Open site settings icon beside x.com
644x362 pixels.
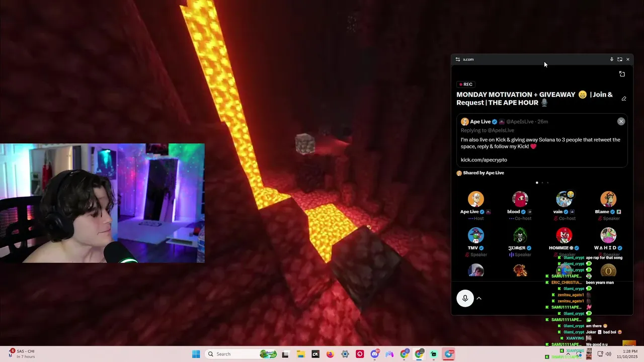tap(457, 59)
